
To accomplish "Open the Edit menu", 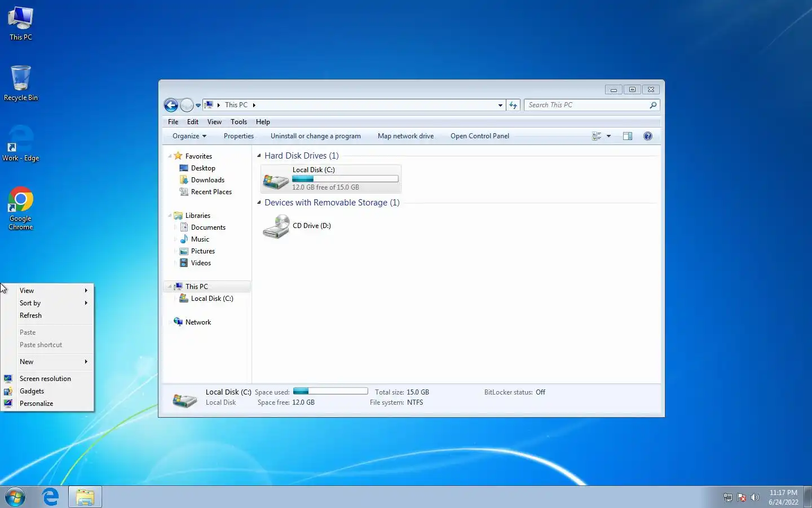I will pos(193,122).
